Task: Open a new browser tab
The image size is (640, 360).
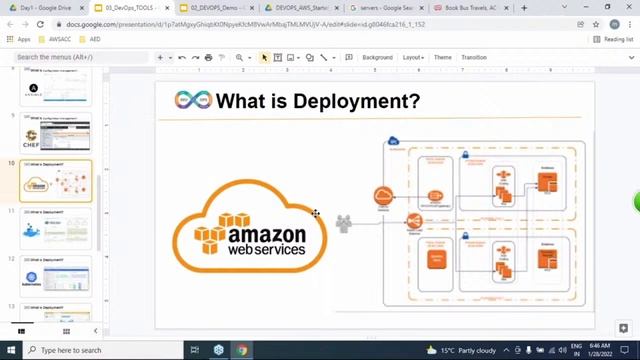Action: 524,8
